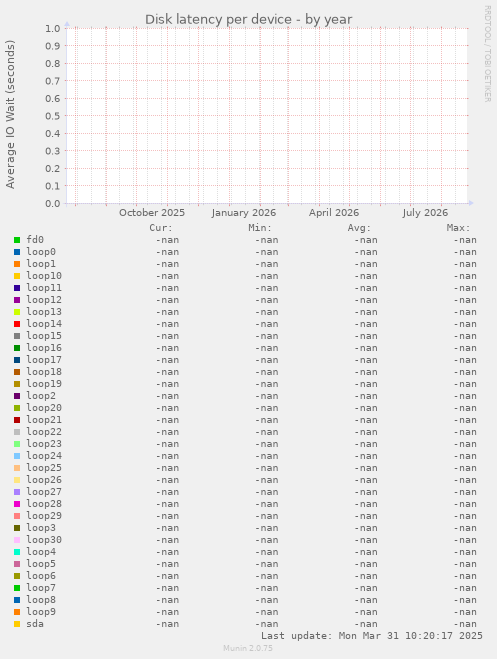Click the brown loop18 legend swatch
497x659 pixels.
[x=17, y=372]
